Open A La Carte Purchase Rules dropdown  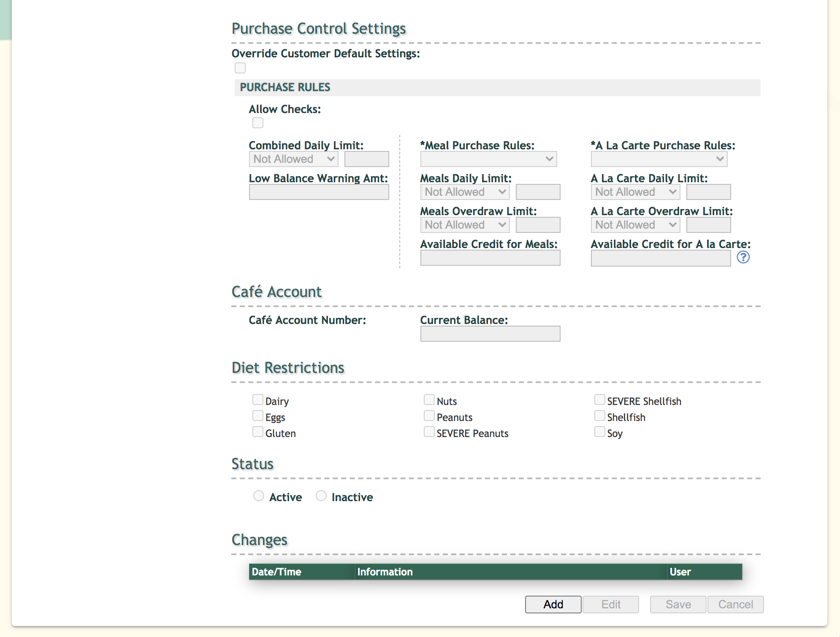pyautogui.click(x=659, y=159)
